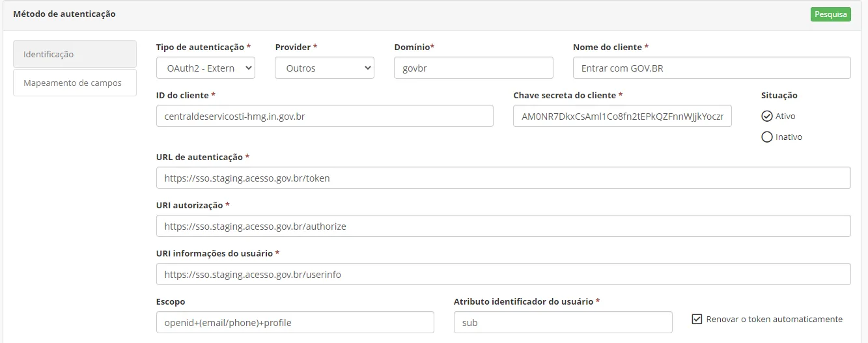Open the Provider dropdown
This screenshot has width=868, height=343.
coord(324,68)
